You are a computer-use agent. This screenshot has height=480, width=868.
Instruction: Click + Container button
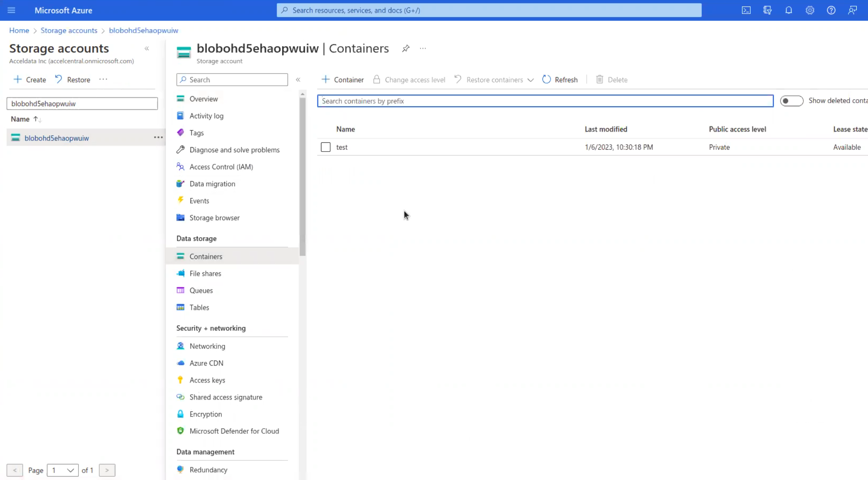coord(342,80)
